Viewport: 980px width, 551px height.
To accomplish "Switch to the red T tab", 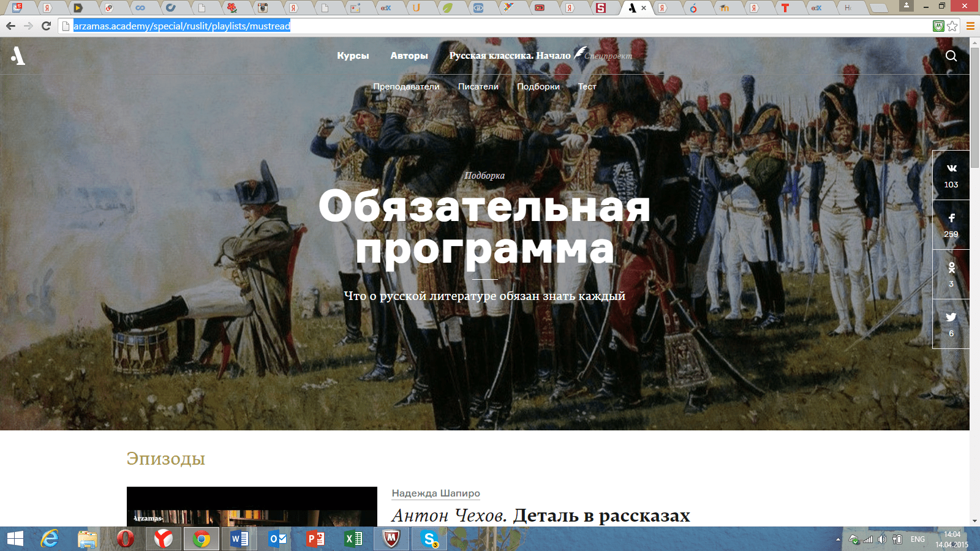I will click(x=785, y=8).
